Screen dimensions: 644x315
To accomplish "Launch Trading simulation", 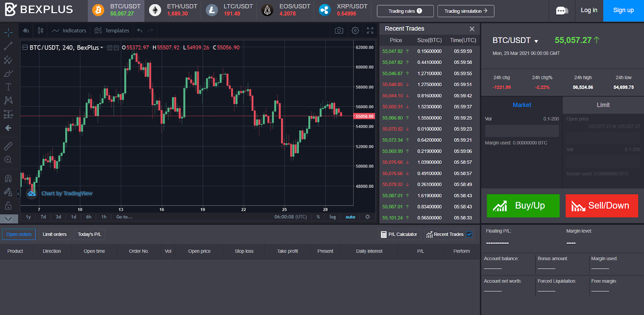I will point(466,11).
